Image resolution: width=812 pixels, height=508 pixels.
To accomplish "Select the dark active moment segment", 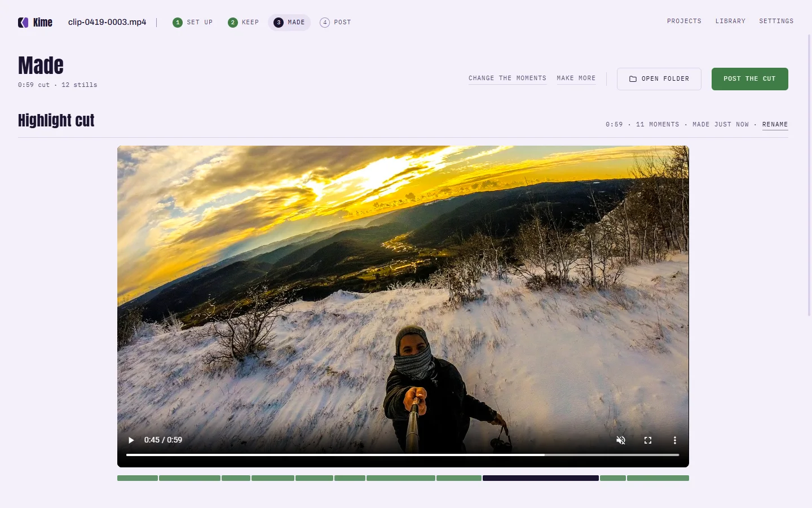I will click(x=541, y=478).
